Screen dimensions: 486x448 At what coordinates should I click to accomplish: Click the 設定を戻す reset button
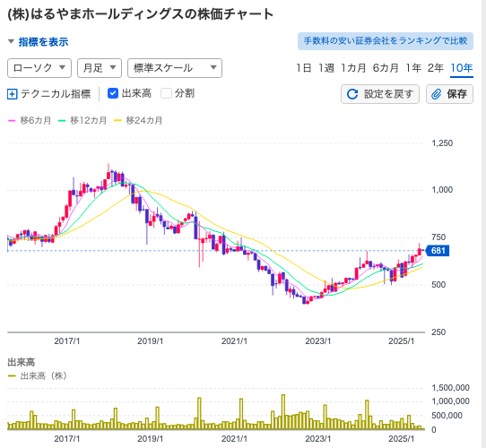tap(380, 94)
